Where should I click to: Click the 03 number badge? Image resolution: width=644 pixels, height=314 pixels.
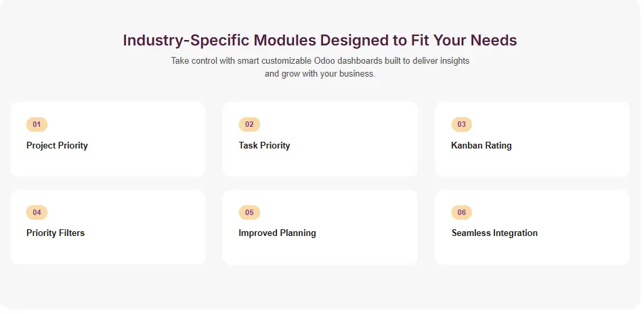461,125
